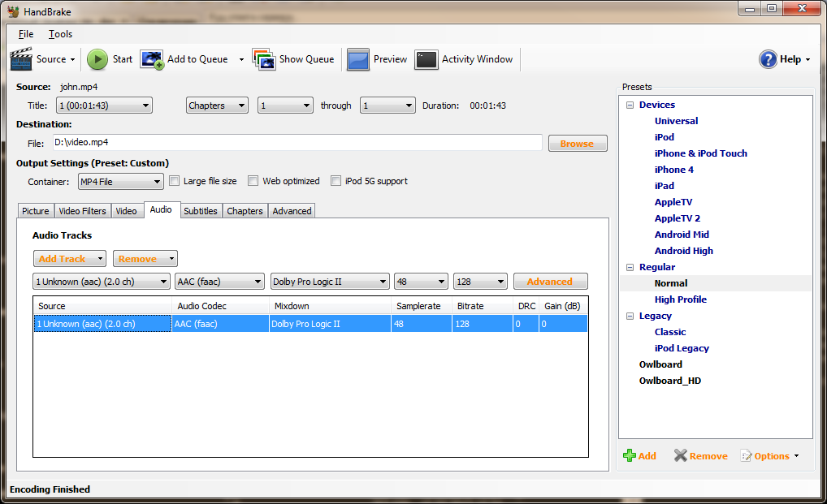Viewport: 827px width, 504px height.
Task: Open the bitrate 128 dropdown
Action: click(480, 282)
